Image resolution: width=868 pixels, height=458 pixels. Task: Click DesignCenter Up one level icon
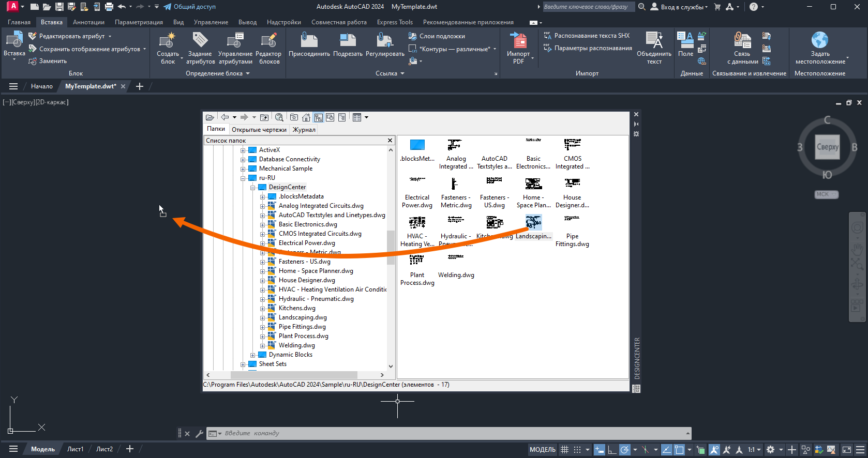pyautogui.click(x=264, y=117)
